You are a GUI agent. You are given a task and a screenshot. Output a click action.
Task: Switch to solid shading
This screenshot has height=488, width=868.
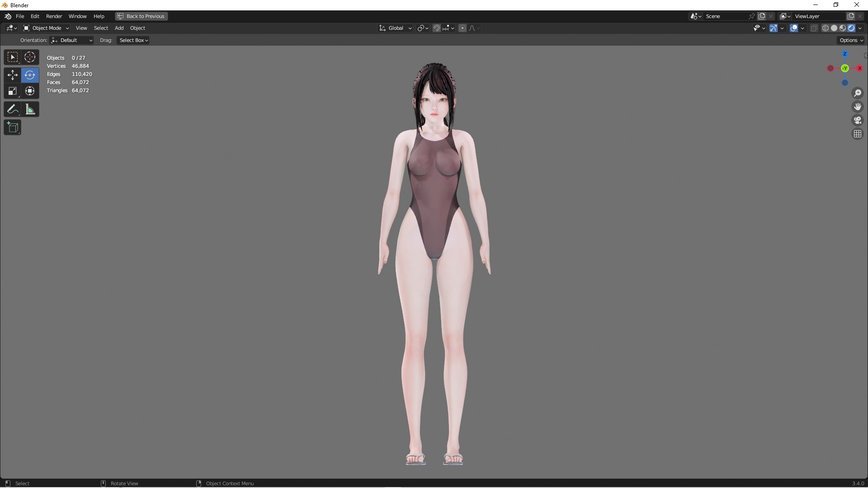pyautogui.click(x=834, y=28)
